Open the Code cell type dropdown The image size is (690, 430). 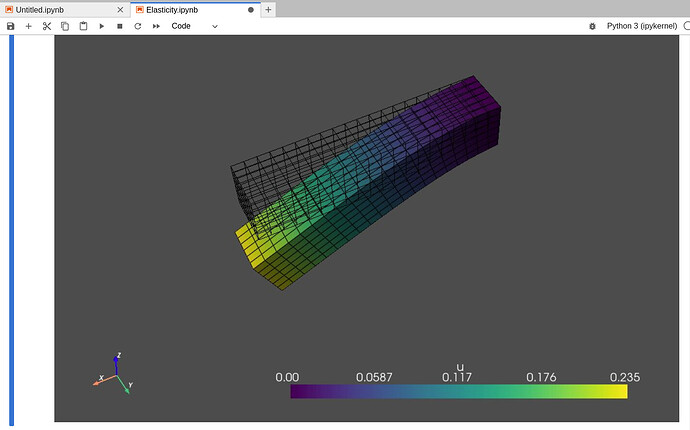coord(194,26)
